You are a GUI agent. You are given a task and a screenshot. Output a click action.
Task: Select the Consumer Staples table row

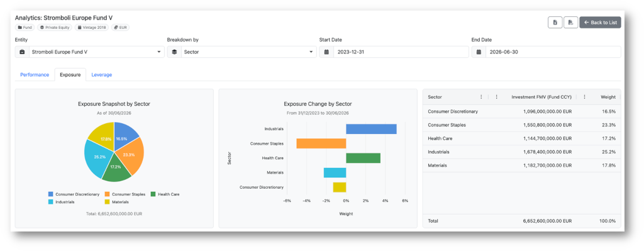click(x=521, y=125)
